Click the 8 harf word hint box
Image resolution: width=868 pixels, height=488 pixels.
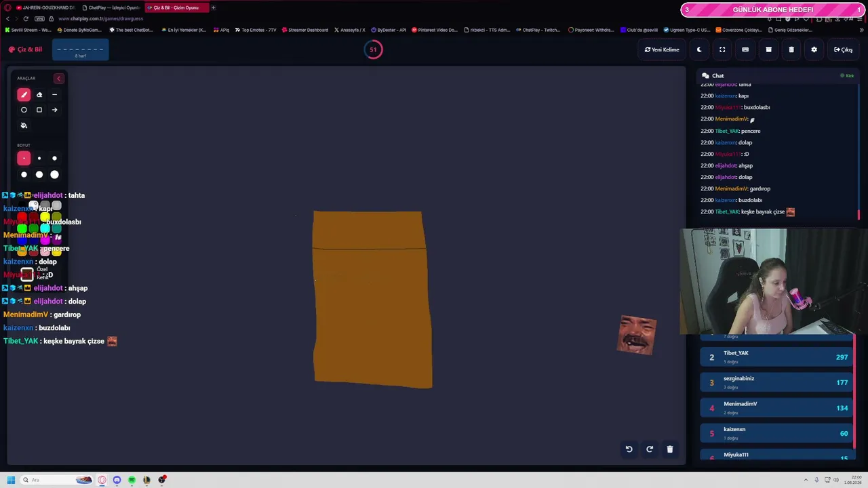coord(80,50)
